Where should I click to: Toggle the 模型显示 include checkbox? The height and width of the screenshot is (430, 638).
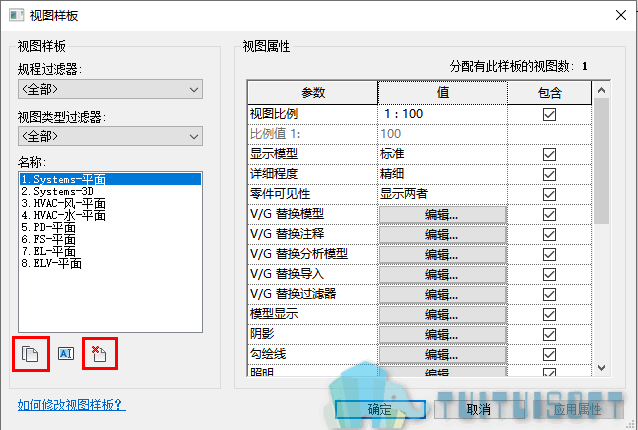[x=549, y=314]
